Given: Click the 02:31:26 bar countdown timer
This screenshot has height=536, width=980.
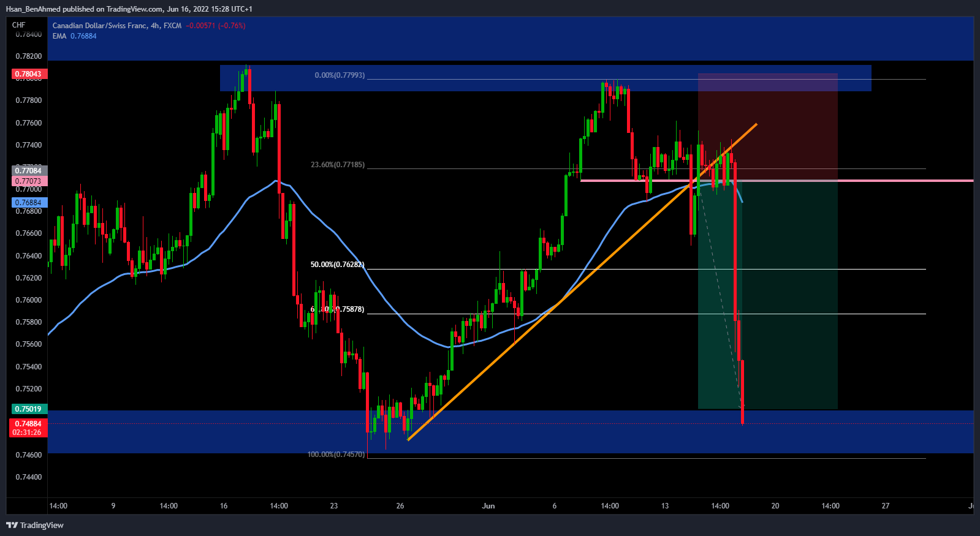Looking at the screenshot, I should coord(28,432).
